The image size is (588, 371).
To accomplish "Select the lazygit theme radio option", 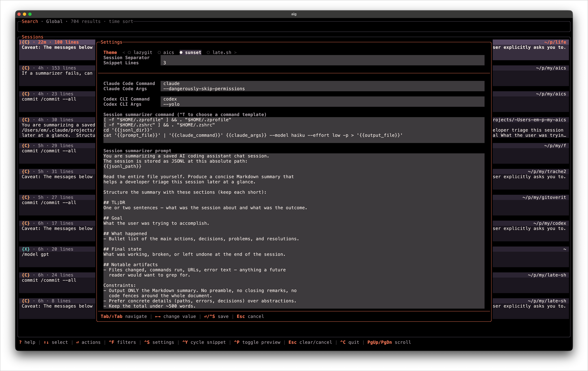I will (x=140, y=53).
